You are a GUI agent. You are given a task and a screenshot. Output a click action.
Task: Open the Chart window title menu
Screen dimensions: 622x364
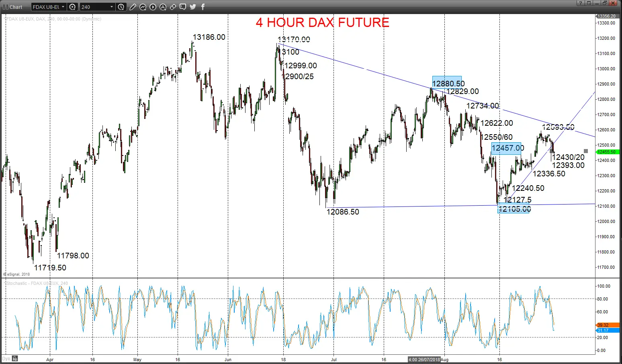point(13,7)
